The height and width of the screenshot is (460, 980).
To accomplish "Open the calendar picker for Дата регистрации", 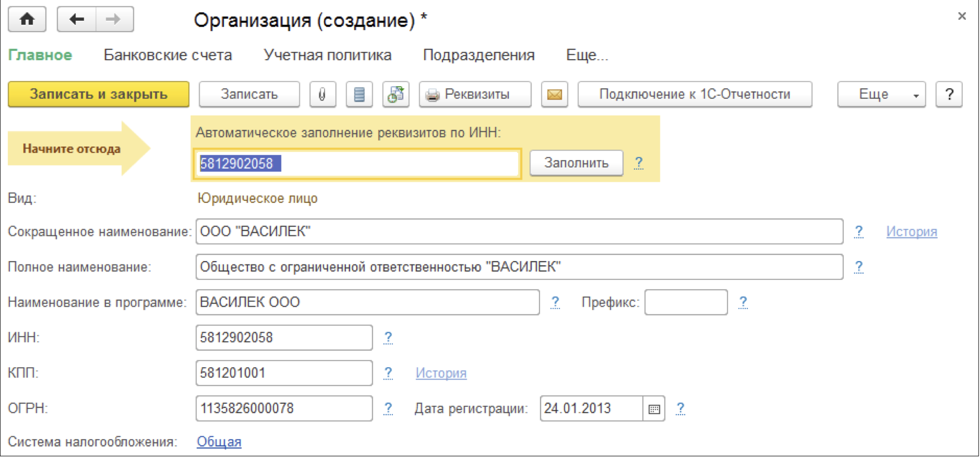I will click(x=654, y=409).
